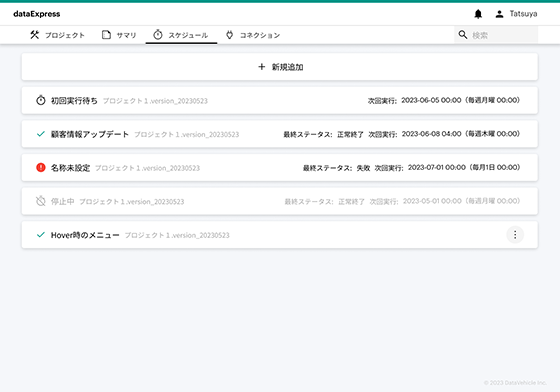Focus the 検索 search field
Image resolution: width=560 pixels, height=392 pixels.
pyautogui.click(x=496, y=35)
